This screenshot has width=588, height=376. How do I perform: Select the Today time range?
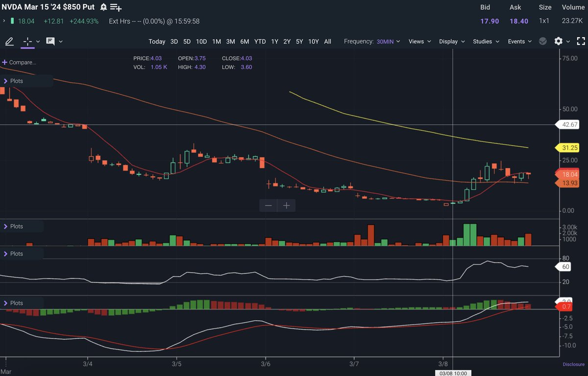point(157,42)
